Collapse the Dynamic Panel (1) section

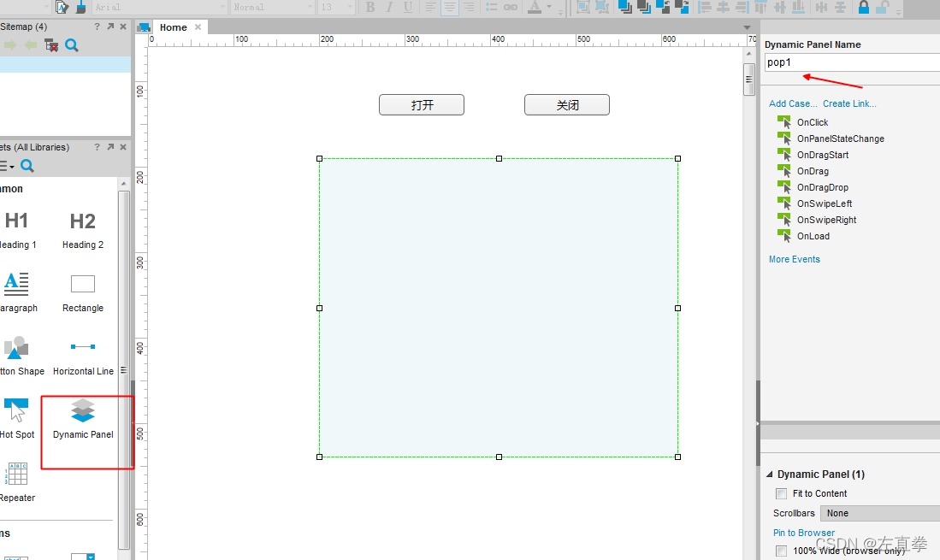tap(770, 475)
